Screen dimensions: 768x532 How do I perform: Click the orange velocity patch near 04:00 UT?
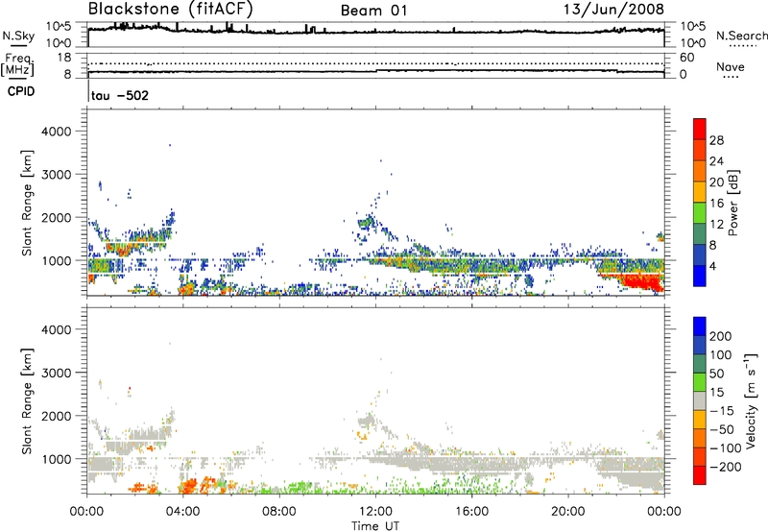pyautogui.click(x=188, y=486)
